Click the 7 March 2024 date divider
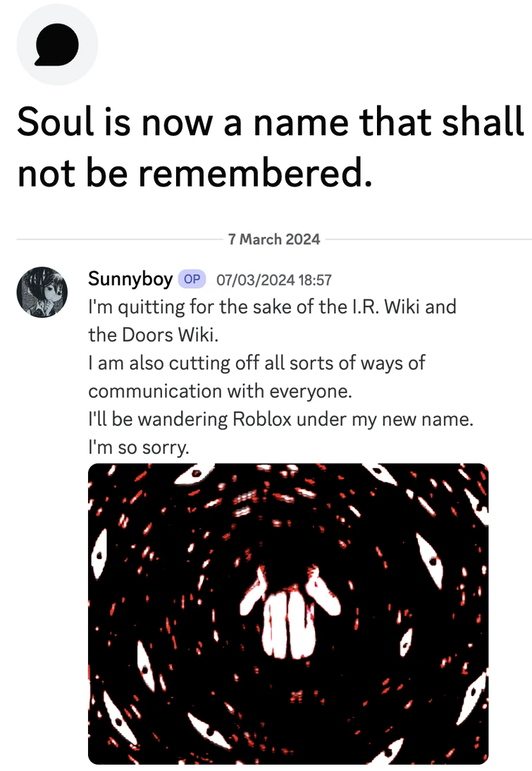Viewport: 532px width, 771px height. coord(274,239)
